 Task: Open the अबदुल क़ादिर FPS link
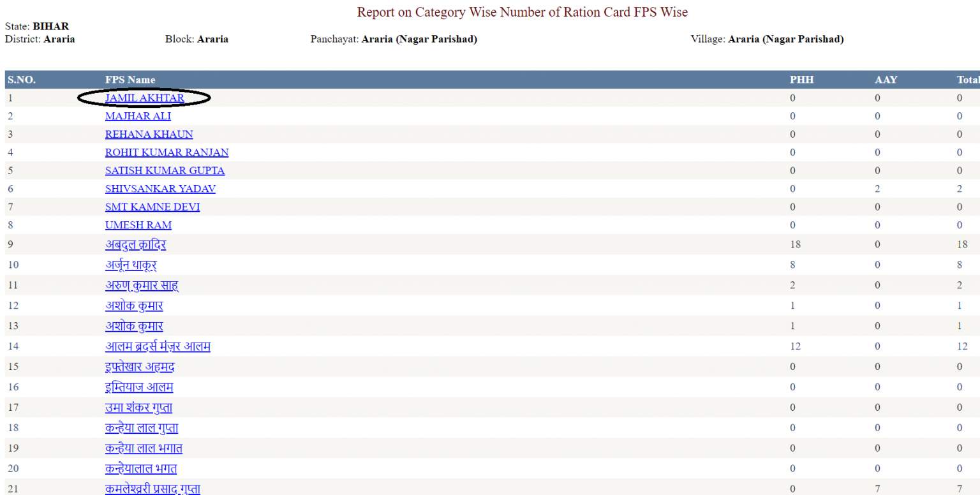(x=135, y=245)
